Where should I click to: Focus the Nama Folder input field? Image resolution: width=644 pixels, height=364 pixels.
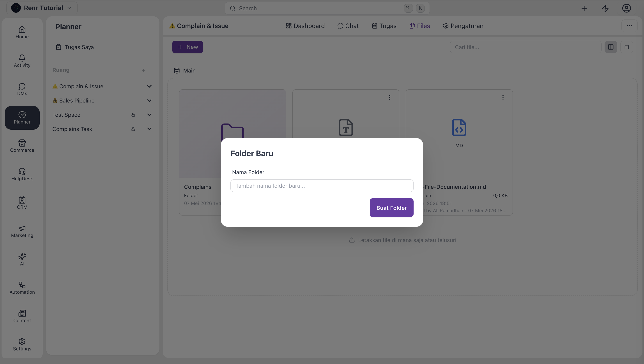[x=322, y=186]
